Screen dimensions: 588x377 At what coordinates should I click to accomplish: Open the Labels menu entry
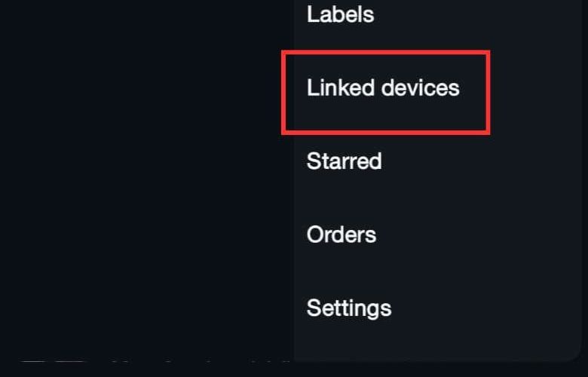pos(340,14)
